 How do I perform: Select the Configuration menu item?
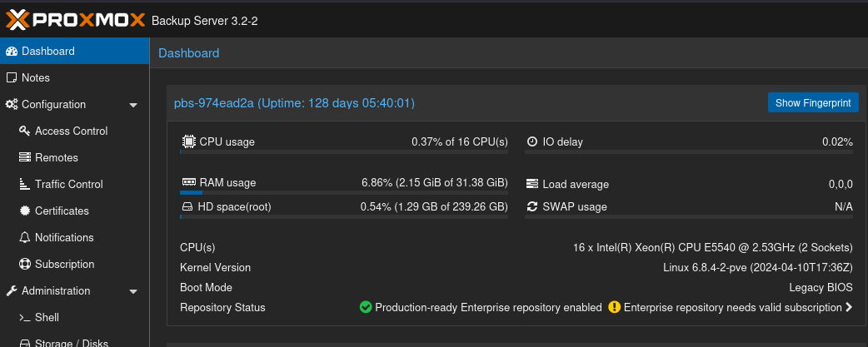(x=53, y=105)
